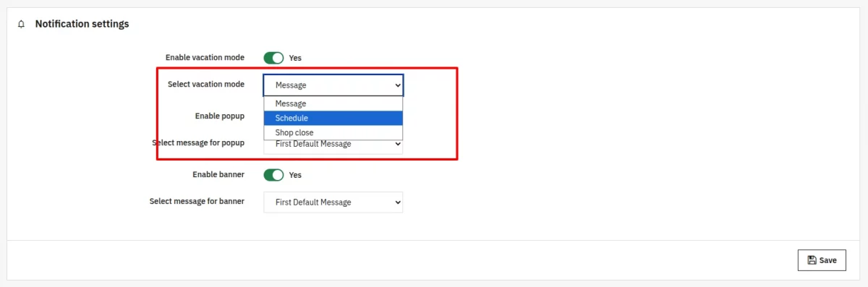Click the Enable vacation mode label

click(x=205, y=57)
